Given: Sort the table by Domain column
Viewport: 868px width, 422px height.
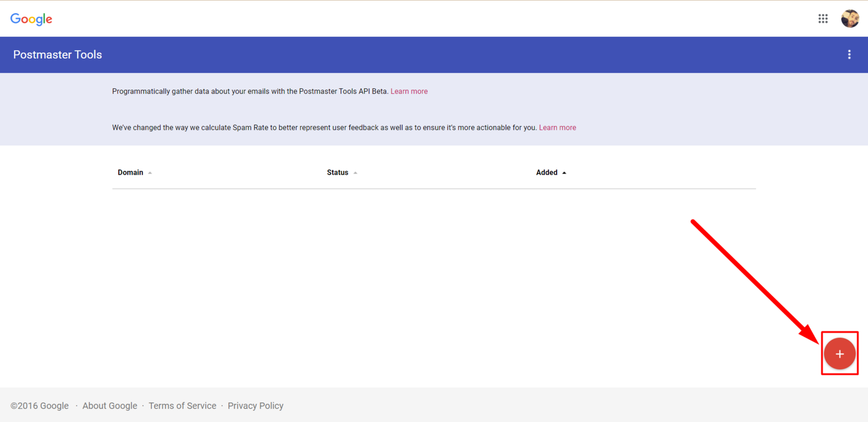Looking at the screenshot, I should (x=135, y=172).
